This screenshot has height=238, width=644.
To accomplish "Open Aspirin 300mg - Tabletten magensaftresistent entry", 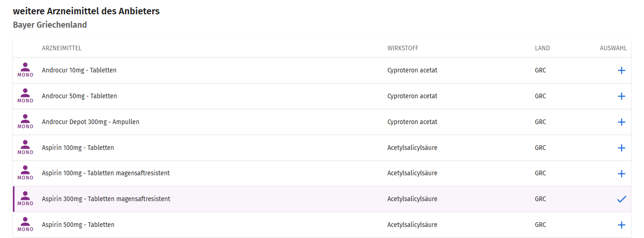I will tap(106, 199).
